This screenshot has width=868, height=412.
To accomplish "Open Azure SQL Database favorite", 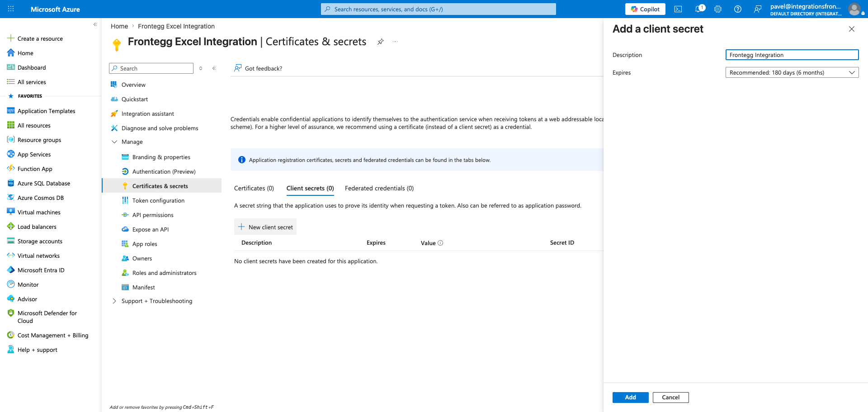I will pos(44,183).
